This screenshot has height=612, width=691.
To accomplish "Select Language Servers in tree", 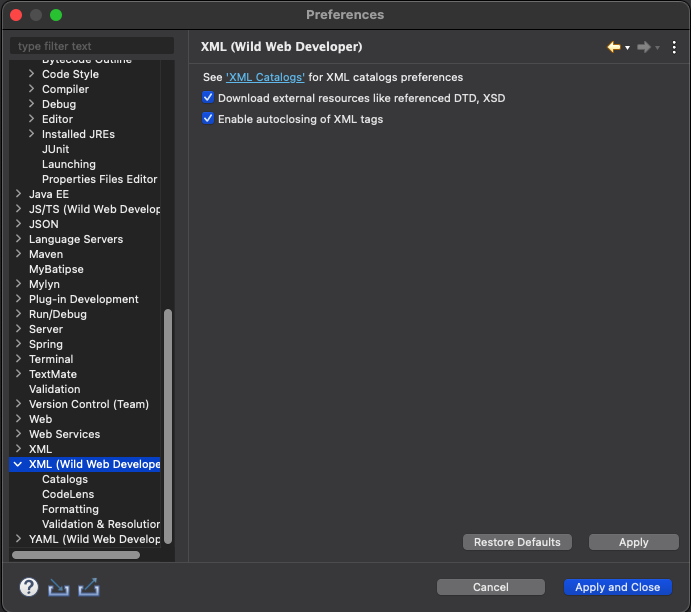I will (x=76, y=239).
